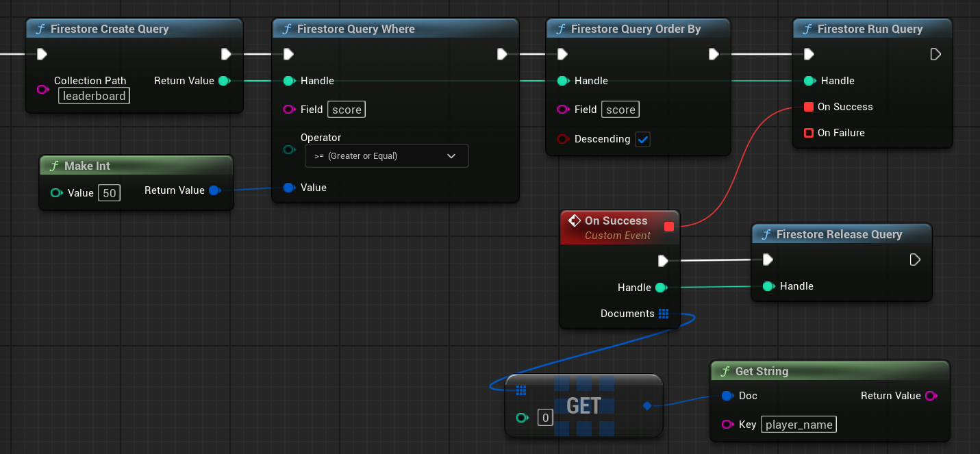The height and width of the screenshot is (454, 980).
Task: Click the GET node output pin
Action: click(647, 406)
